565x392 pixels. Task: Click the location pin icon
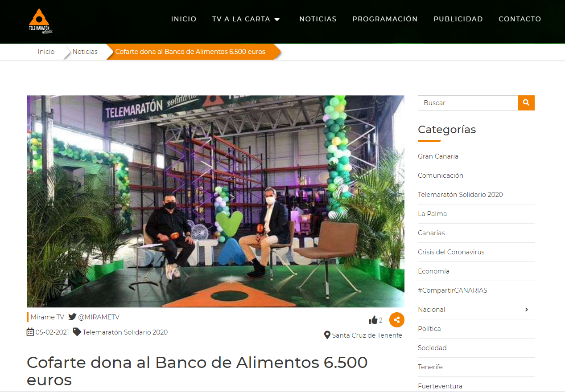point(327,335)
